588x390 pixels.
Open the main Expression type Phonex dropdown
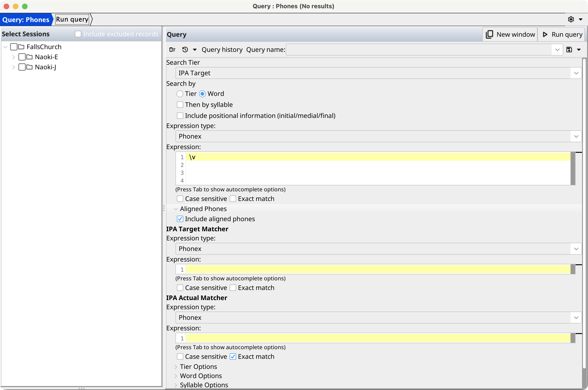[x=379, y=136]
